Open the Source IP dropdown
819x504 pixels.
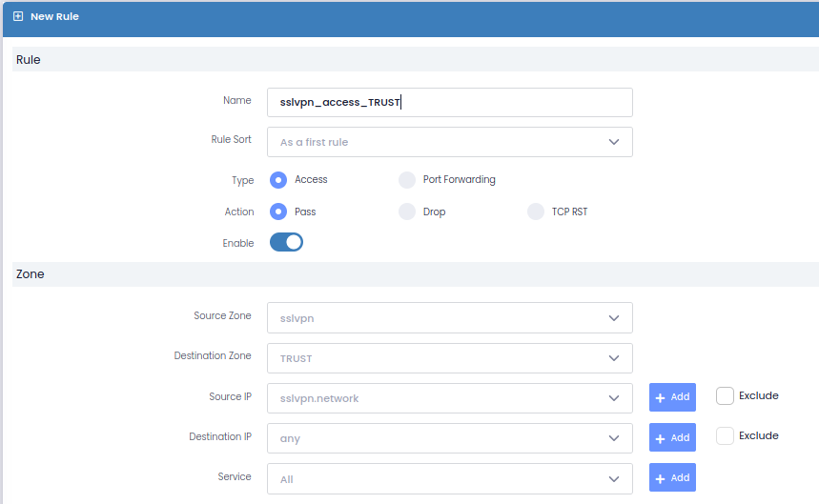pos(449,398)
